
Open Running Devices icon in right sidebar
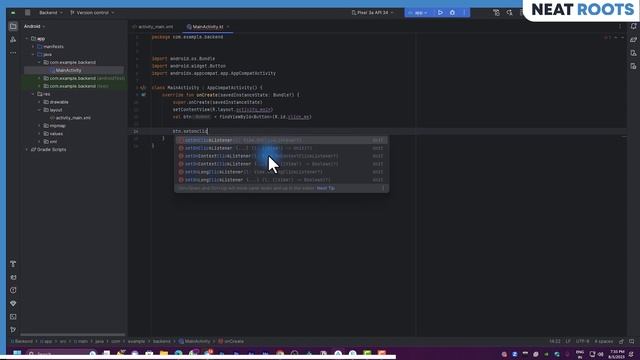coord(633,66)
